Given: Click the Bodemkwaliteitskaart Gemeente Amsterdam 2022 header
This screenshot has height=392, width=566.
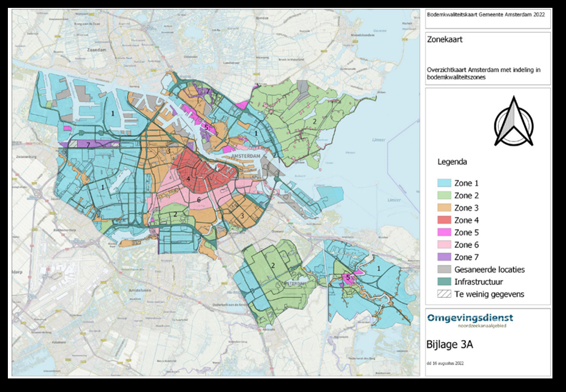Looking at the screenshot, I should pos(475,14).
